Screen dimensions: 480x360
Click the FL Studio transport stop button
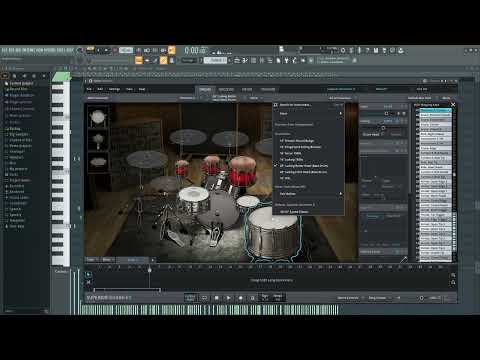pyautogui.click(x=106, y=50)
